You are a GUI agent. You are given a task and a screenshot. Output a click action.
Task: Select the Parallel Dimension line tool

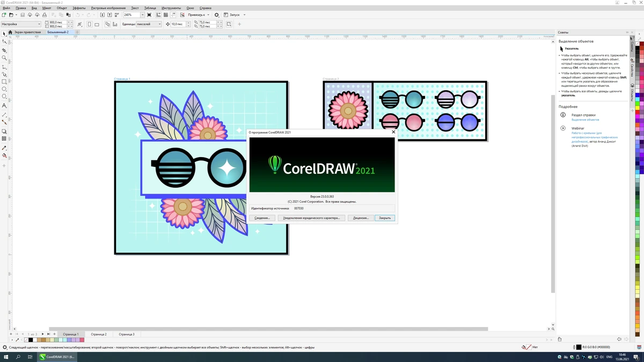(x=4, y=115)
